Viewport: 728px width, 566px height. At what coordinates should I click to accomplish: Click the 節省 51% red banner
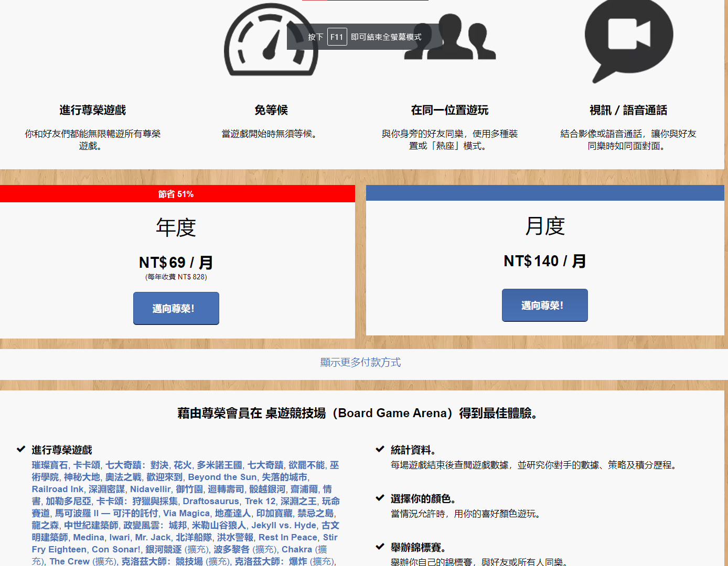coord(177,194)
